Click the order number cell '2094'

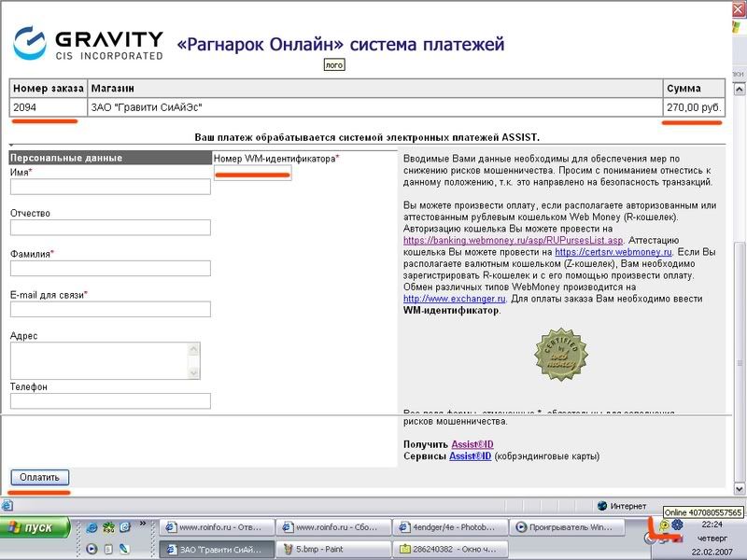[x=49, y=107]
